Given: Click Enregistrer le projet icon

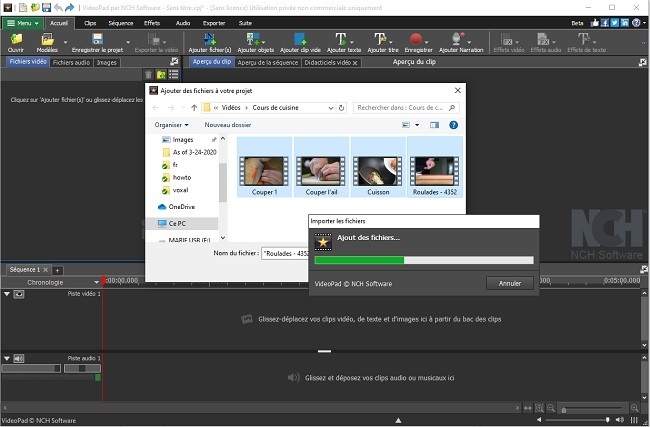Looking at the screenshot, I should tap(97, 39).
